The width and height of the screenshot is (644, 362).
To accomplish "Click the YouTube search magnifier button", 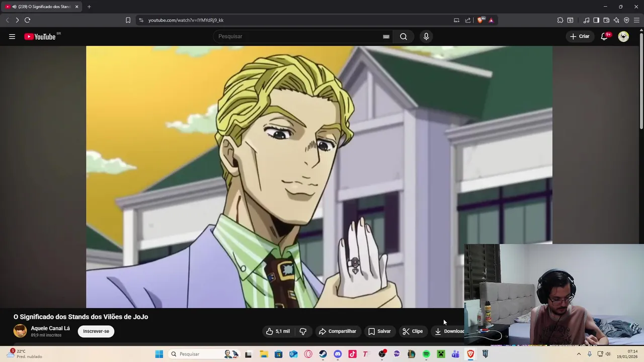I will tap(404, 36).
